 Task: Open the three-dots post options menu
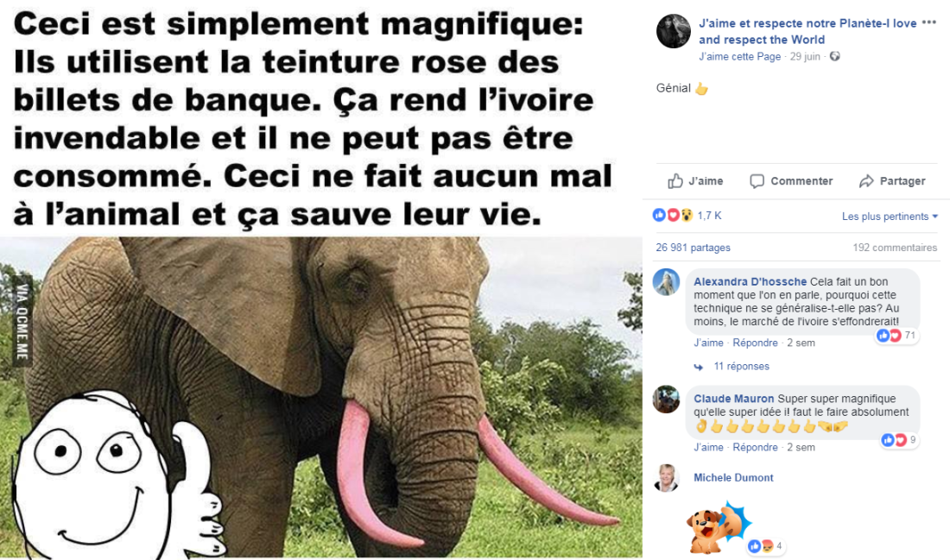(x=928, y=23)
